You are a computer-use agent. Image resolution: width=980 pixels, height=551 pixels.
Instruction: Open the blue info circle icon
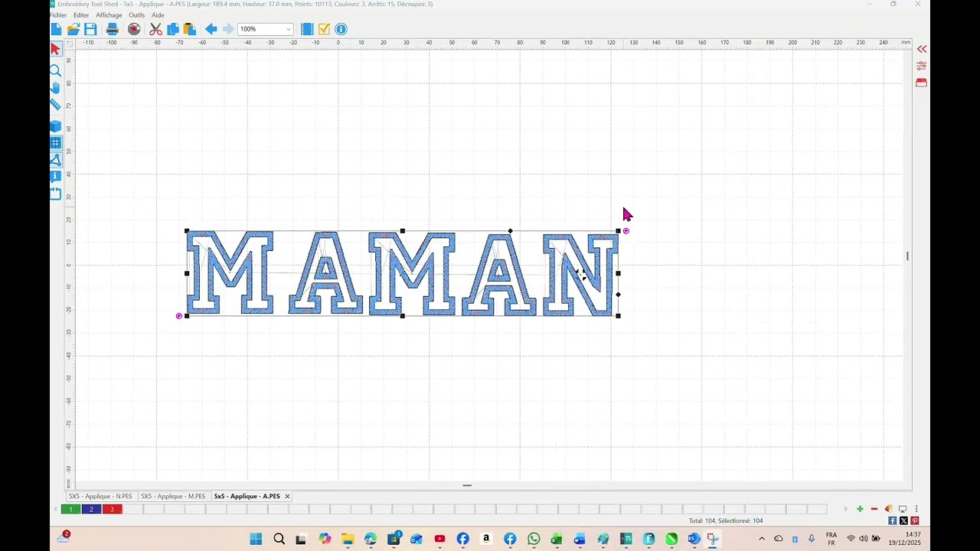pos(341,29)
